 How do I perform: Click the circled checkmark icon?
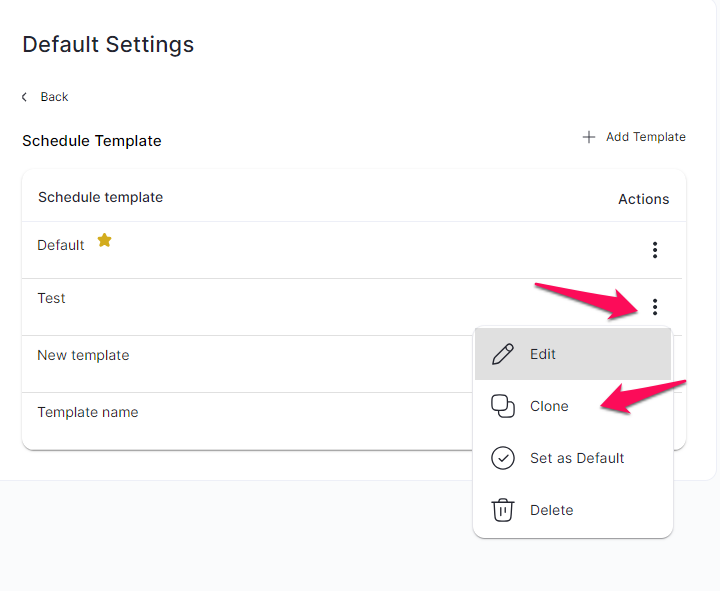pyautogui.click(x=503, y=458)
